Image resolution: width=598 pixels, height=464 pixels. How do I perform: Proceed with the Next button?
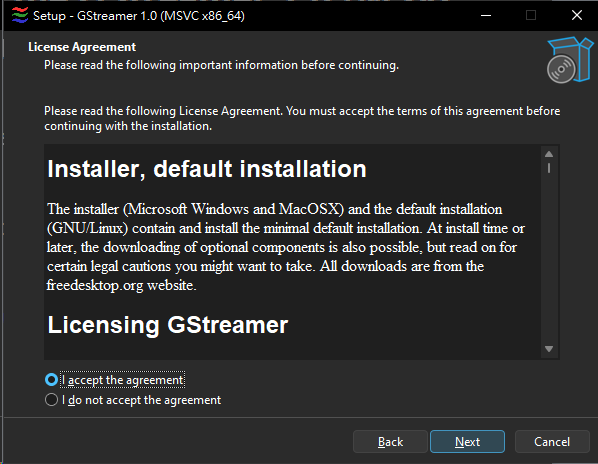467,442
